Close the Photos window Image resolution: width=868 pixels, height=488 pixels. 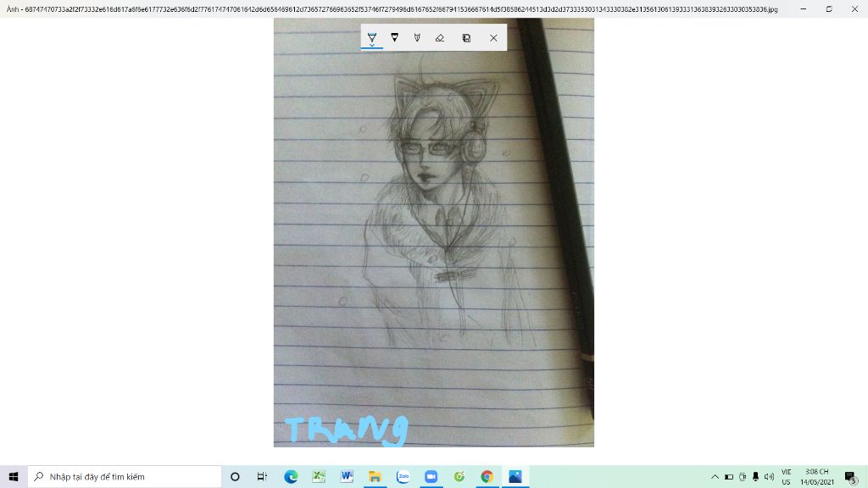854,8
